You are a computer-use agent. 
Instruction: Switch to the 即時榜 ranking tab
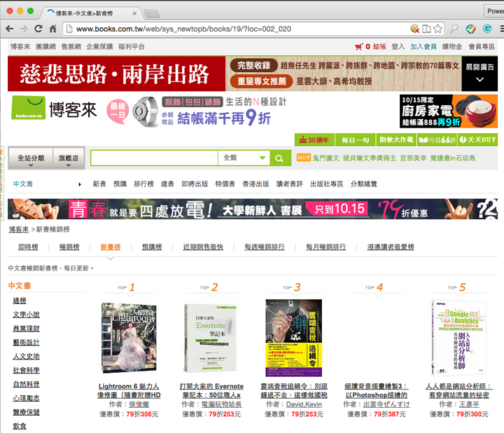[x=28, y=247]
